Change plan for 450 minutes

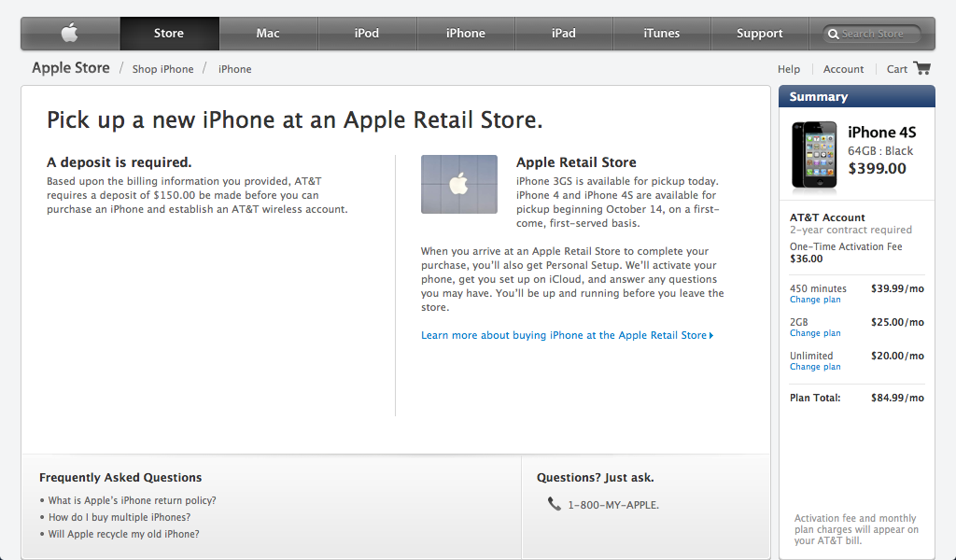point(815,300)
